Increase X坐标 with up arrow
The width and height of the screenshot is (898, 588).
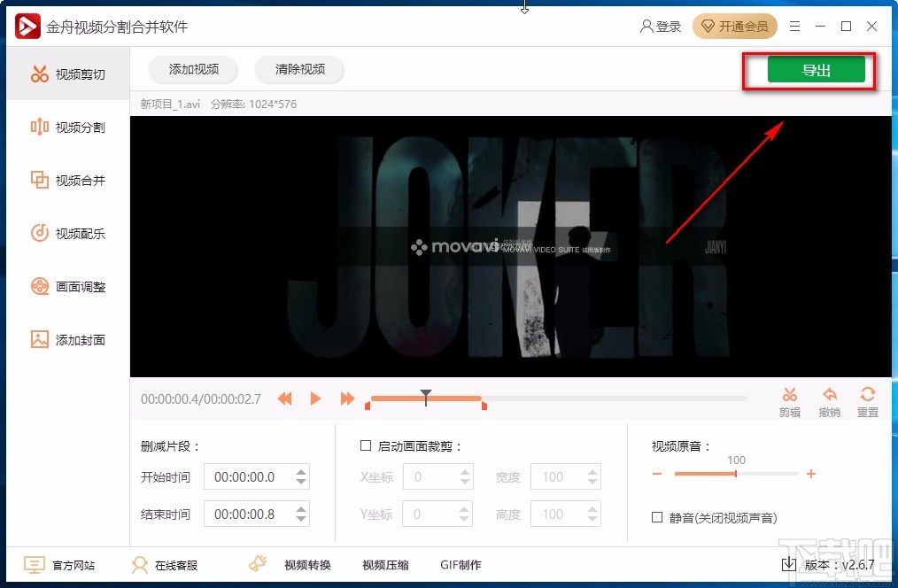click(465, 472)
